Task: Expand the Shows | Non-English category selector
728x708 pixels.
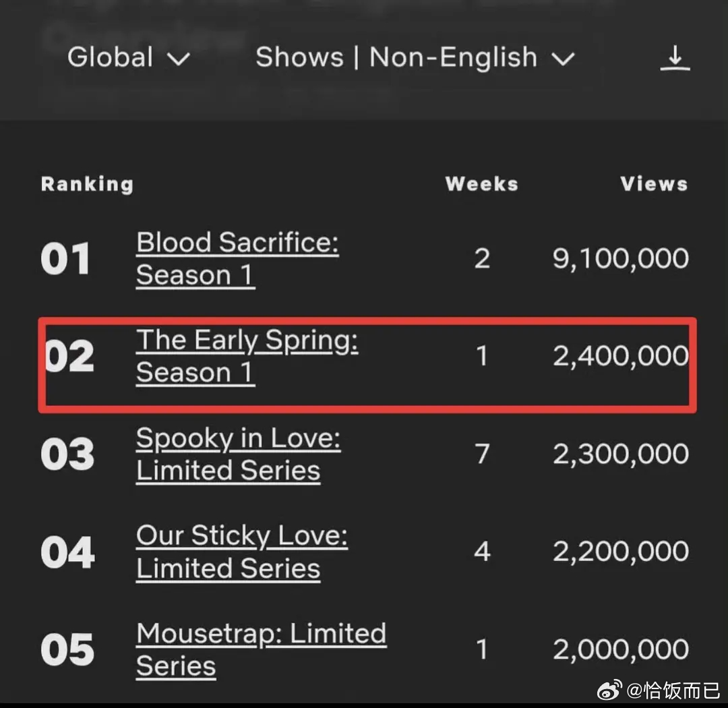Action: tap(415, 57)
